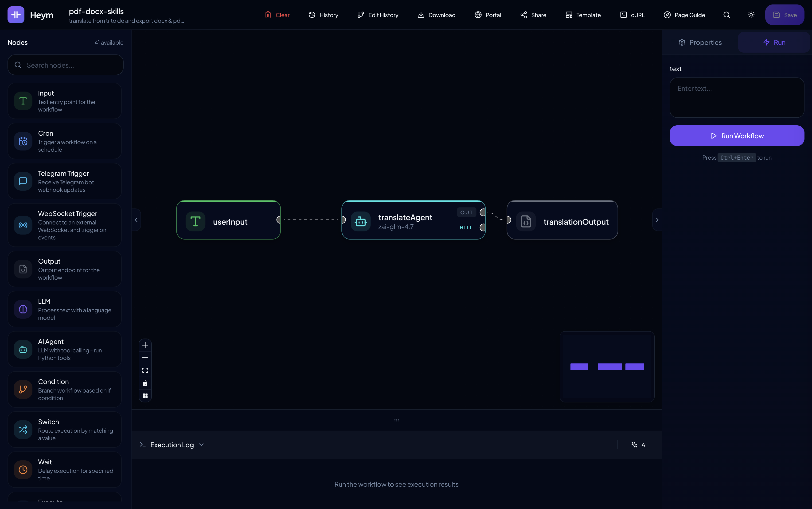This screenshot has width=812, height=509.
Task: Select the Telegram Trigger node icon
Action: click(x=23, y=181)
